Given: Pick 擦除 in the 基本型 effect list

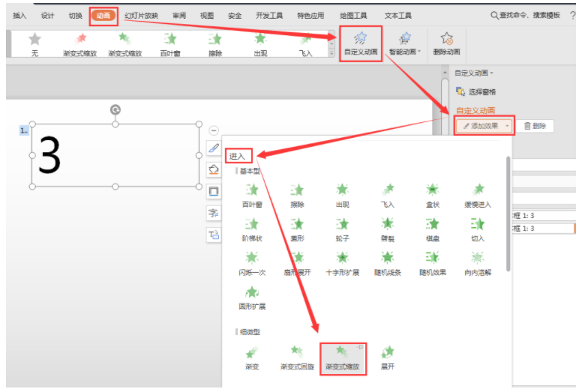Looking at the screenshot, I should (x=297, y=196).
